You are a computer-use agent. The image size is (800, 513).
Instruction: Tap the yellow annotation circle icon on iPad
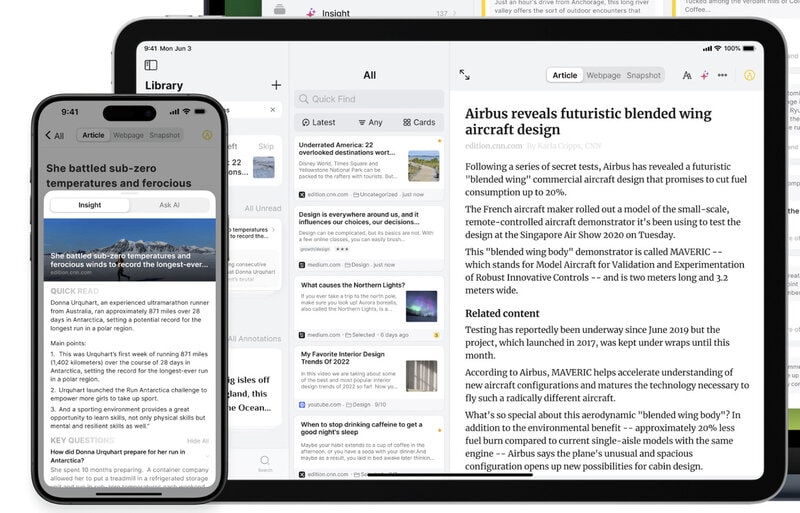pos(749,75)
